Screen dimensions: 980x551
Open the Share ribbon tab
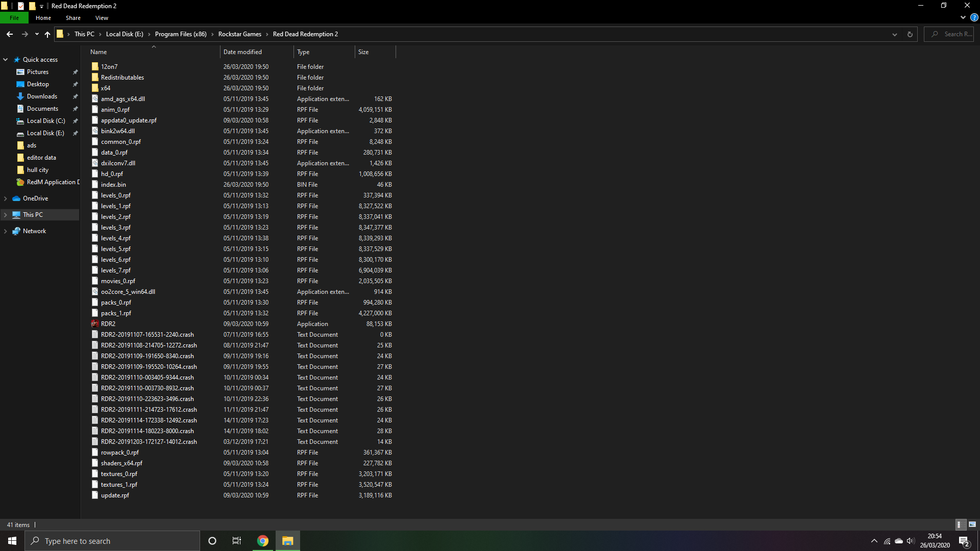coord(73,18)
